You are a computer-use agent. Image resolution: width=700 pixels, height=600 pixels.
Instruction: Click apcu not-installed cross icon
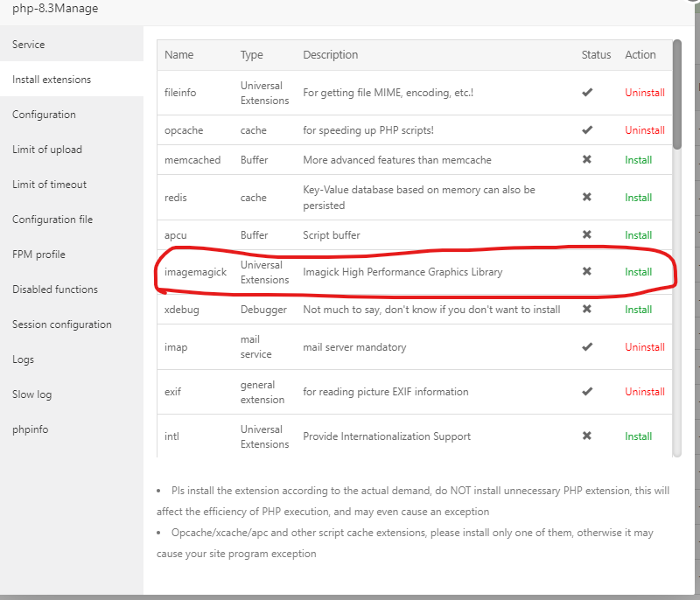(587, 234)
